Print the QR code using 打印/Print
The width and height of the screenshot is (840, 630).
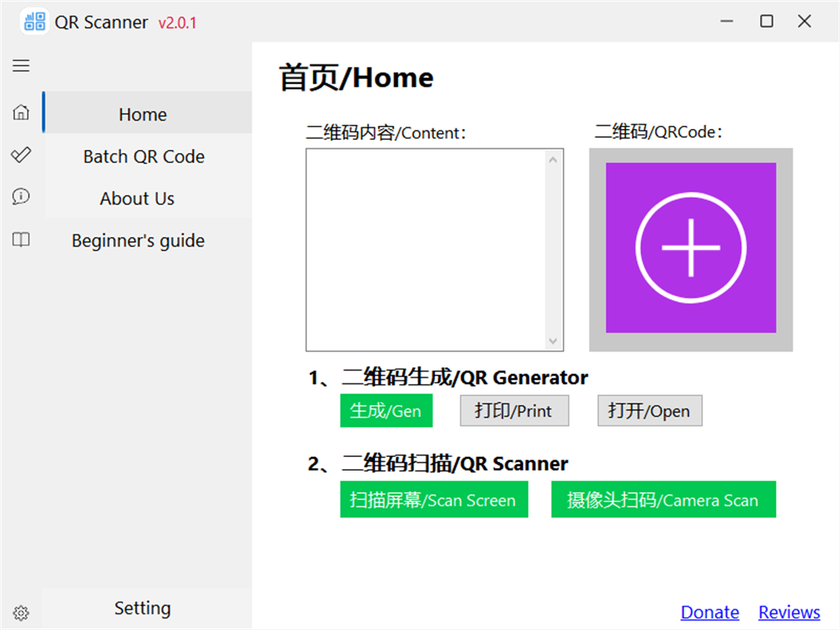point(514,410)
